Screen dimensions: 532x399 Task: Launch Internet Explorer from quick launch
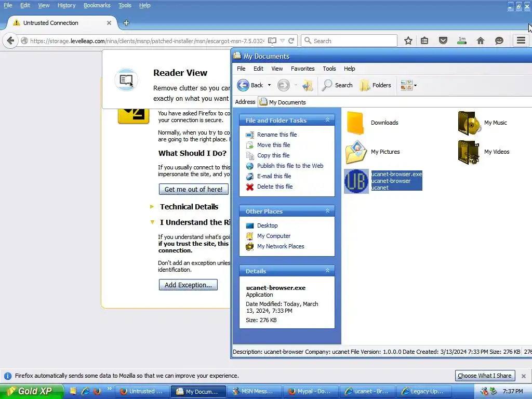pos(85,391)
